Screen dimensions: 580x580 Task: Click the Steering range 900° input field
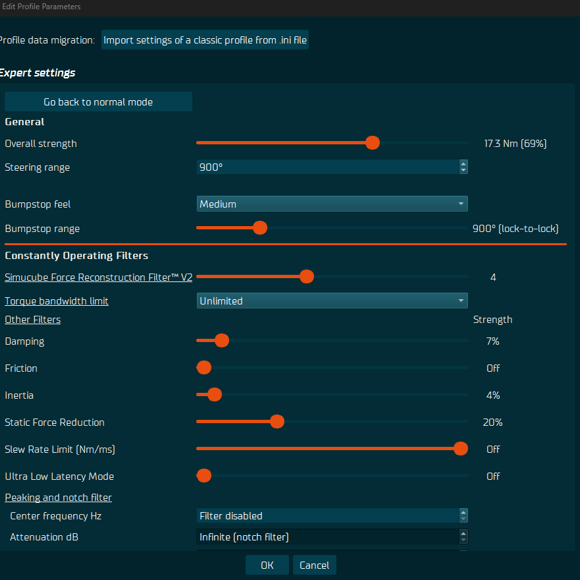(328, 167)
